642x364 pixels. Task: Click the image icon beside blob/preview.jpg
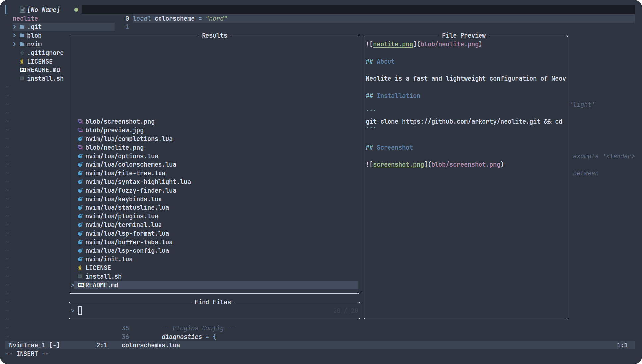tap(80, 130)
